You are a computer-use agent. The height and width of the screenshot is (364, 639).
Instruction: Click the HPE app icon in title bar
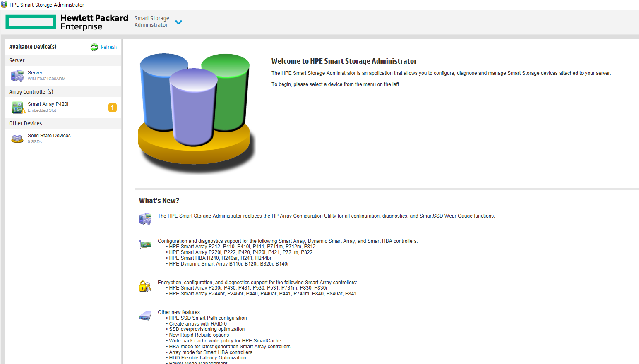tap(4, 5)
